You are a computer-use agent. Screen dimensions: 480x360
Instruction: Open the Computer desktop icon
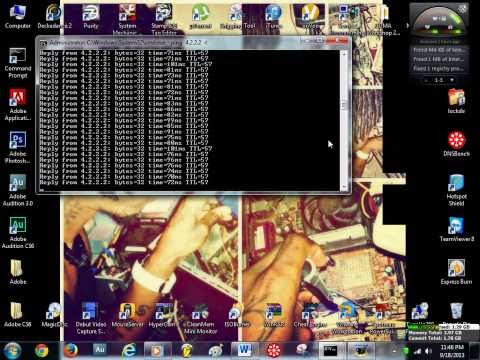(x=17, y=17)
